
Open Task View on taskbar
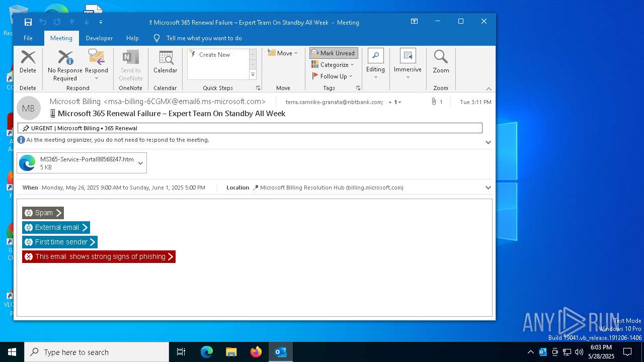click(x=181, y=352)
